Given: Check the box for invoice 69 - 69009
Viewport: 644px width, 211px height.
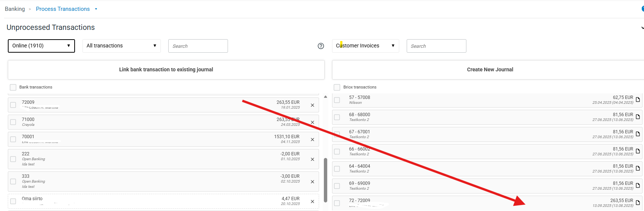Looking at the screenshot, I should (x=337, y=186).
